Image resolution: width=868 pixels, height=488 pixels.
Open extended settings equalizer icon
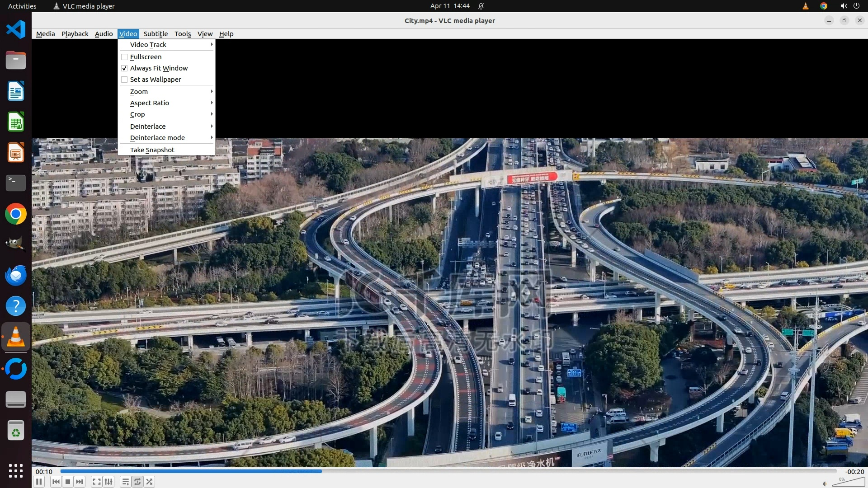(x=108, y=482)
